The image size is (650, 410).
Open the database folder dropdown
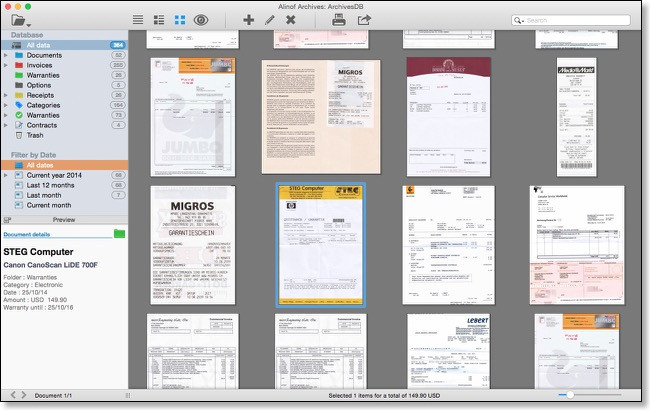coord(21,20)
